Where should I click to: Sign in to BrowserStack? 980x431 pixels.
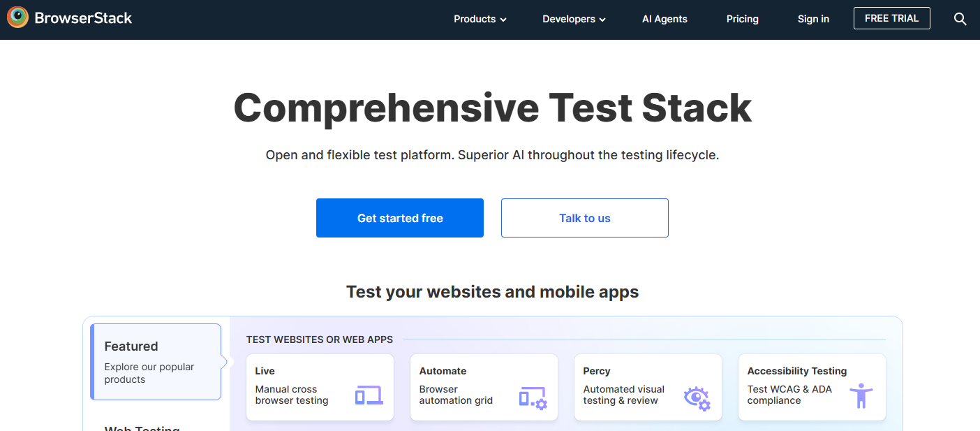point(813,19)
